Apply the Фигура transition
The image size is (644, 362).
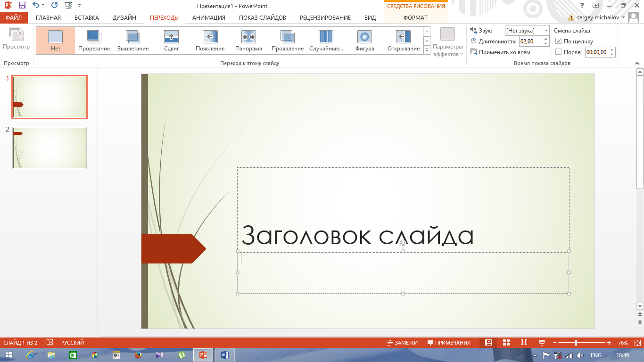pyautogui.click(x=365, y=41)
